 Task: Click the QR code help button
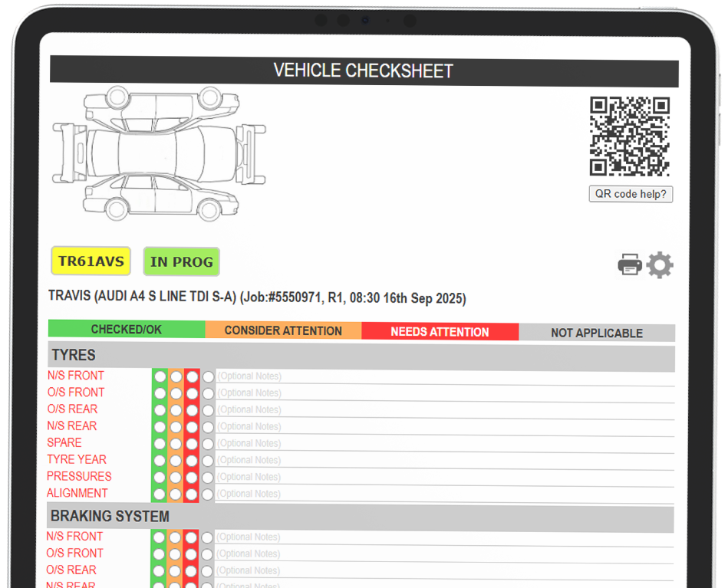pos(630,194)
